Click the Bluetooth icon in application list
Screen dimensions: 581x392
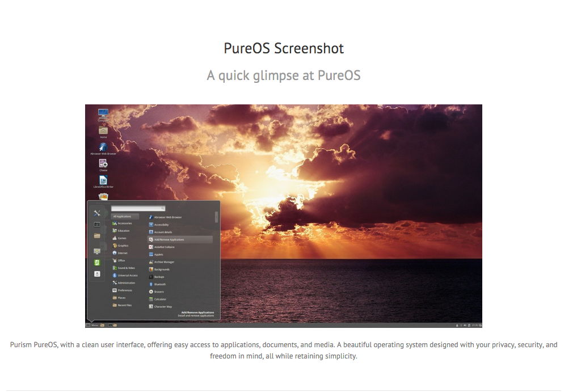151,284
